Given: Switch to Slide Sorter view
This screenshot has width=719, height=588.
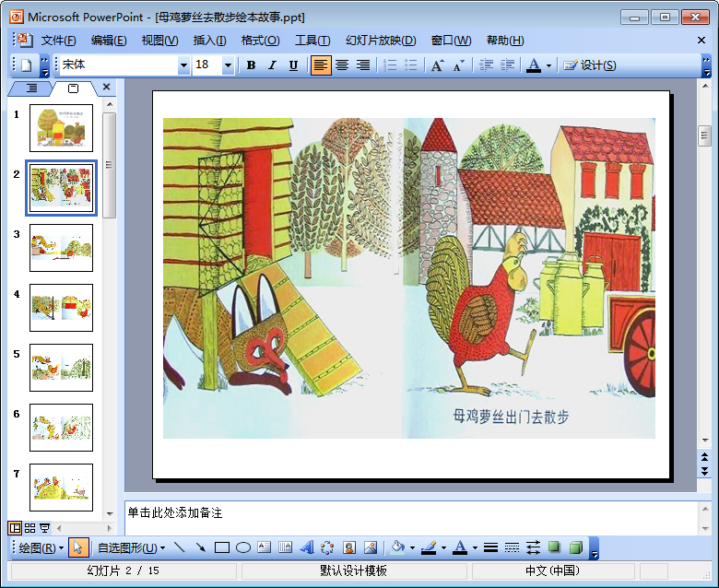Looking at the screenshot, I should point(29,528).
